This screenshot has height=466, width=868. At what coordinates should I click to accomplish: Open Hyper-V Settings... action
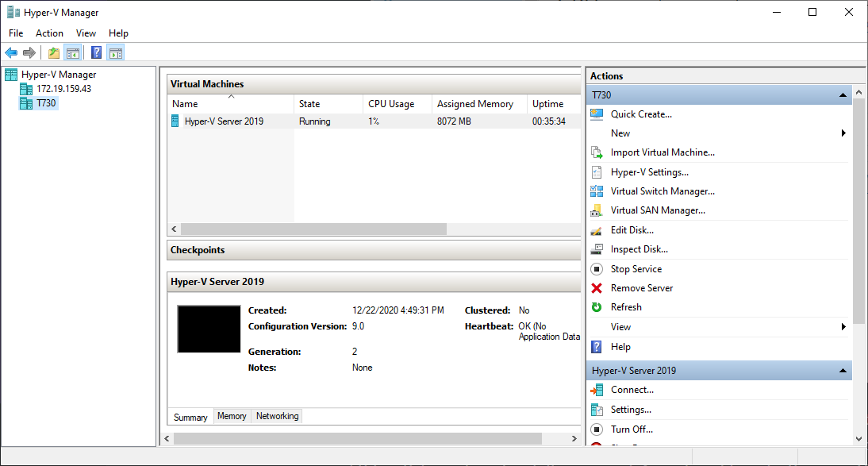pos(649,172)
